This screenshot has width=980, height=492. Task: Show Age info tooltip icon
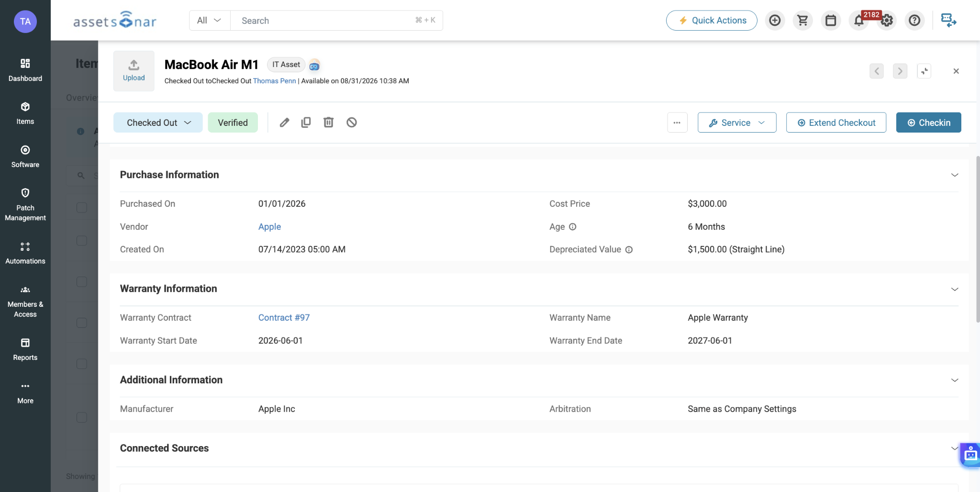click(572, 227)
